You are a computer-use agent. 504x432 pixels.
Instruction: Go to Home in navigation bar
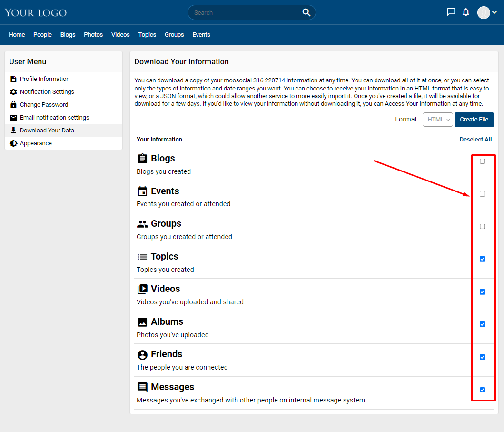17,34
